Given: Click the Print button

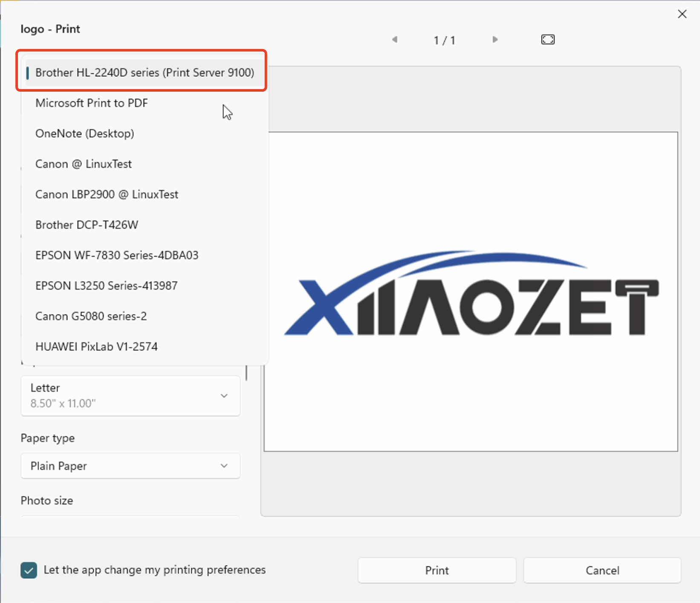Looking at the screenshot, I should pos(437,570).
